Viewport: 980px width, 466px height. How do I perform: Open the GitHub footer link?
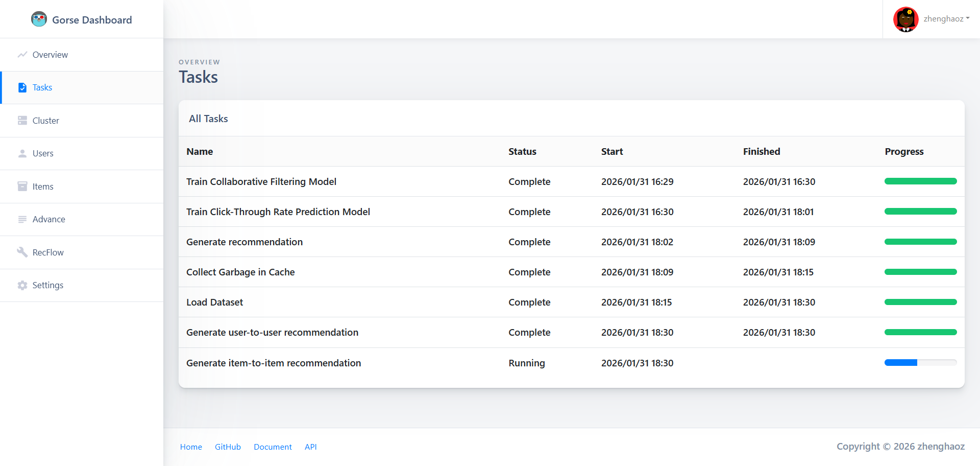tap(228, 447)
